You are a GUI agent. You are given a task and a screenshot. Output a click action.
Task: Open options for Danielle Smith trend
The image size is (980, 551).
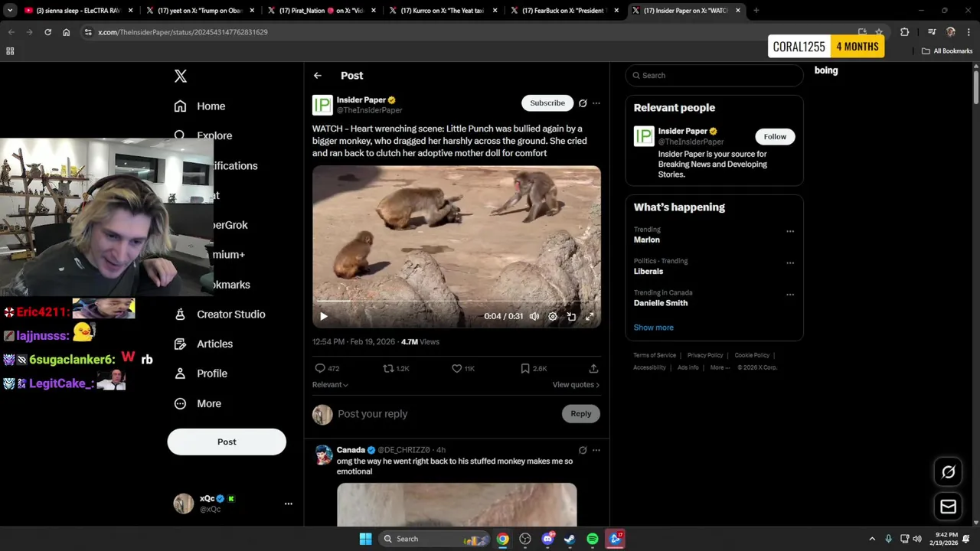click(790, 295)
